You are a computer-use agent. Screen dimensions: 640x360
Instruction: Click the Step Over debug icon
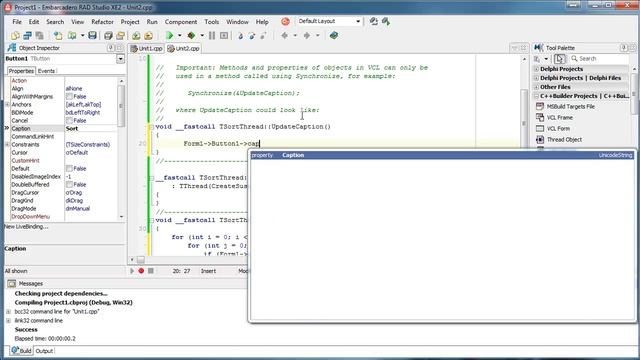tap(252, 36)
